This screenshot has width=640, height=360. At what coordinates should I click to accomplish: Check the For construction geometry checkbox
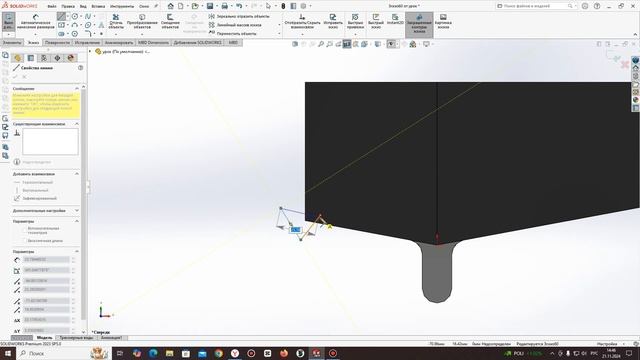pyautogui.click(x=24, y=230)
